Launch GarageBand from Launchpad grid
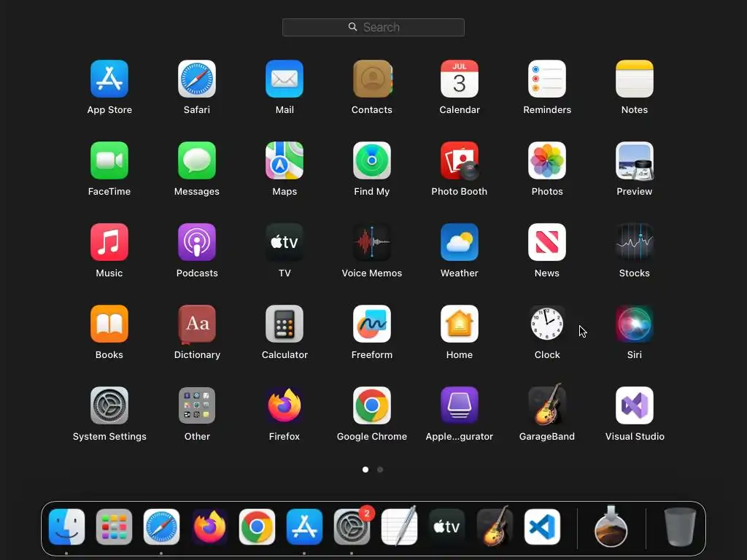The image size is (747, 560). 547,405
